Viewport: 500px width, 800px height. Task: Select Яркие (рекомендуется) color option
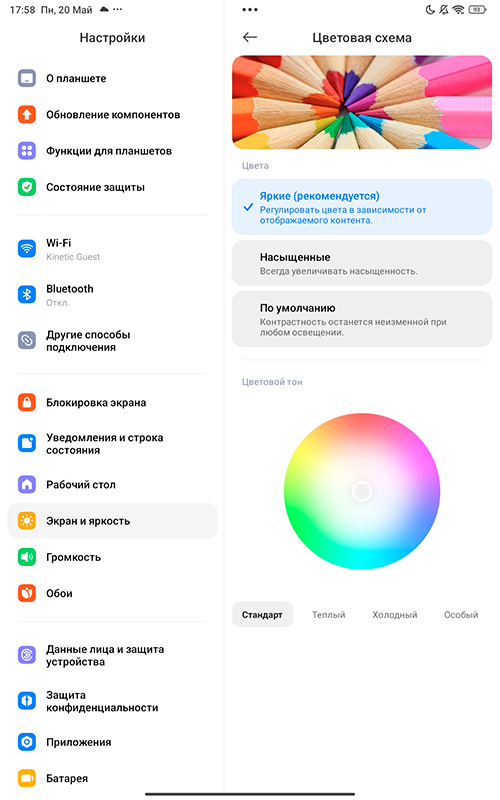pos(362,207)
